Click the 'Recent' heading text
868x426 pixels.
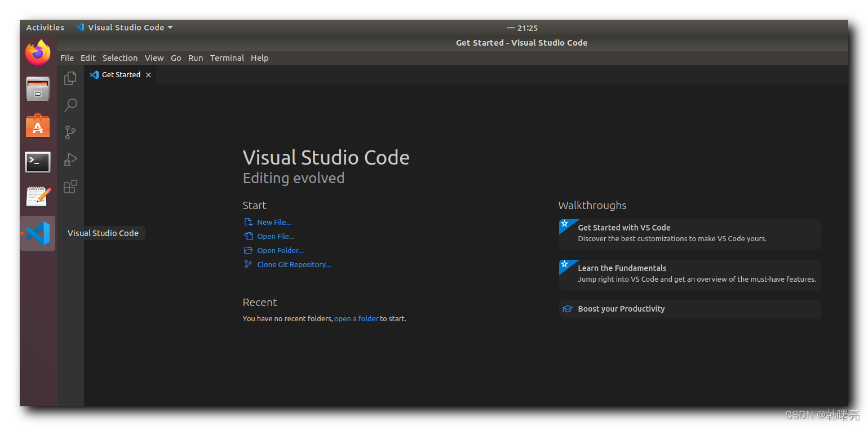coord(260,303)
